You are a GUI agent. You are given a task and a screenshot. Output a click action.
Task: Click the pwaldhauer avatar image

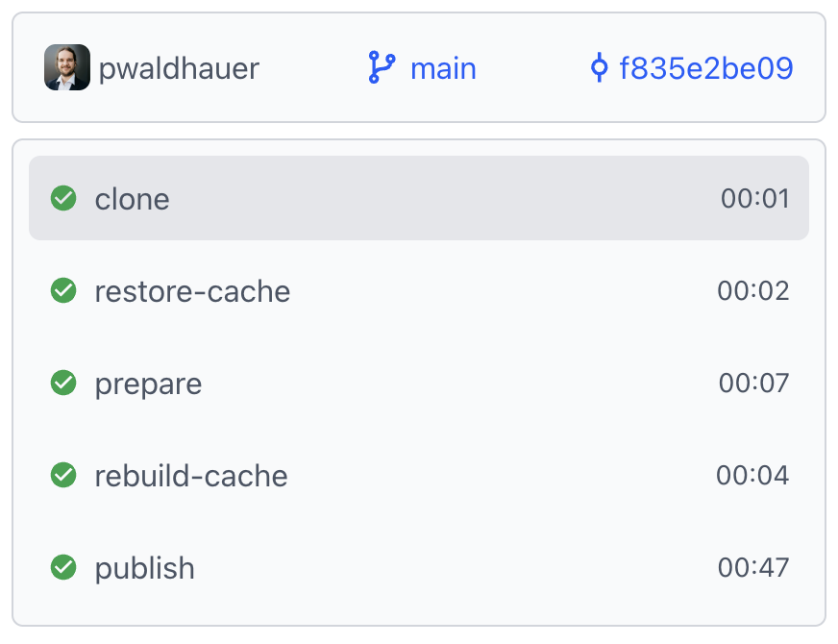(x=67, y=68)
